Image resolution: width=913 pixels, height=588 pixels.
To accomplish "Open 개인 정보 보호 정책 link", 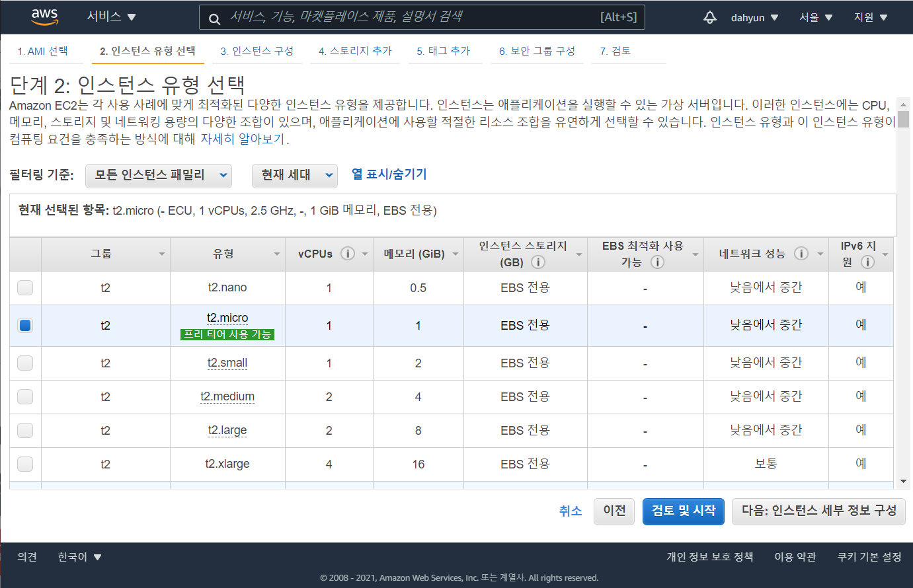I will 709,557.
